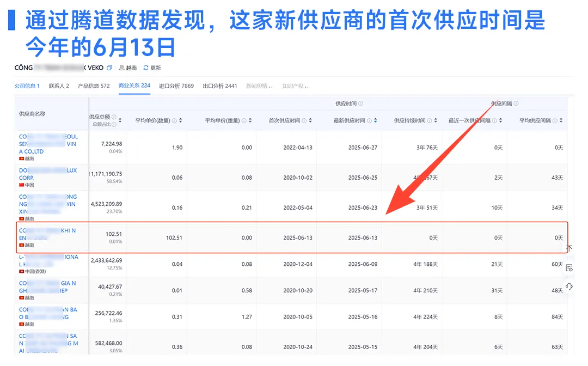Screen dimensions: 588x366
Task: Open info icon beside 平均单价(数量)
Action: tap(174, 121)
